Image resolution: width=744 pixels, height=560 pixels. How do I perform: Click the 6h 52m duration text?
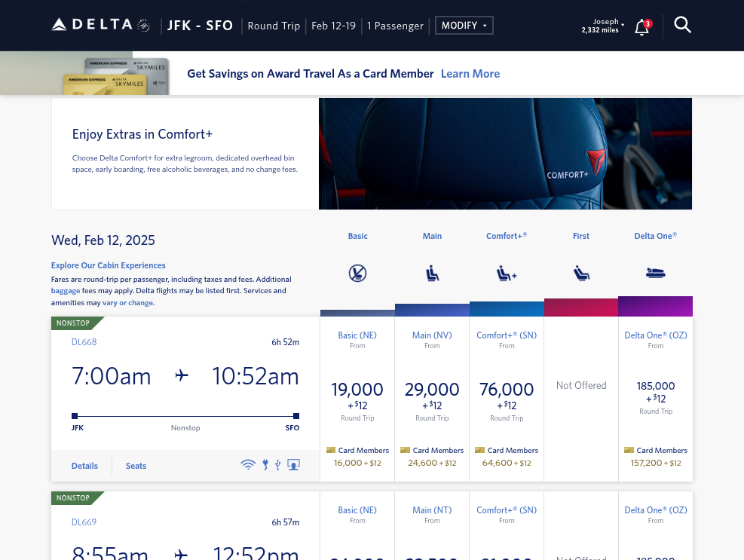tap(285, 342)
